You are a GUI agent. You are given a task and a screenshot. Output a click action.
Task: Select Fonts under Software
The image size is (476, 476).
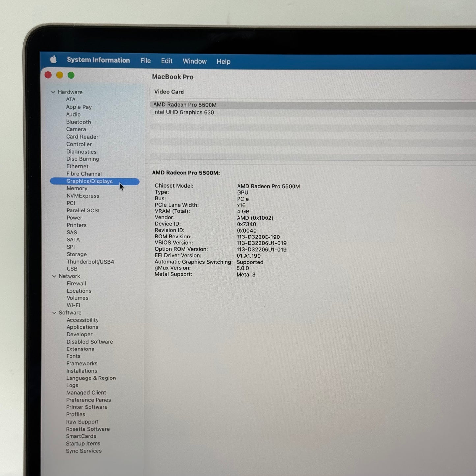point(73,356)
